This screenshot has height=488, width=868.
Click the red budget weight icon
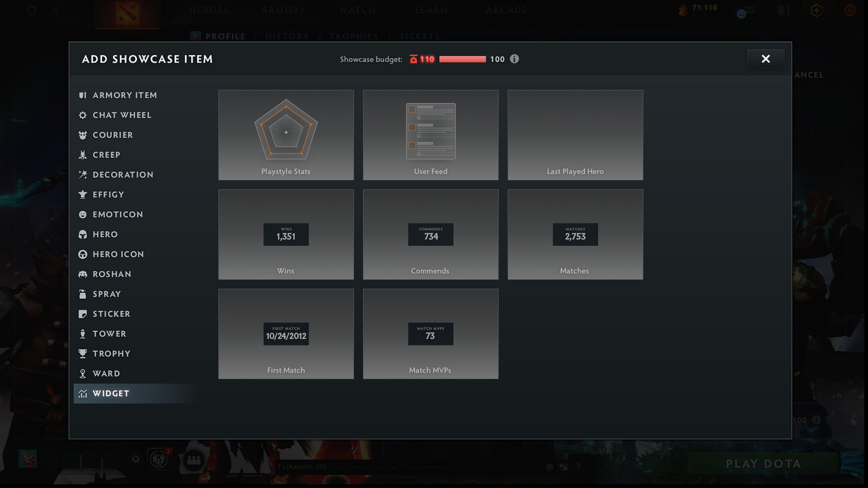(413, 59)
